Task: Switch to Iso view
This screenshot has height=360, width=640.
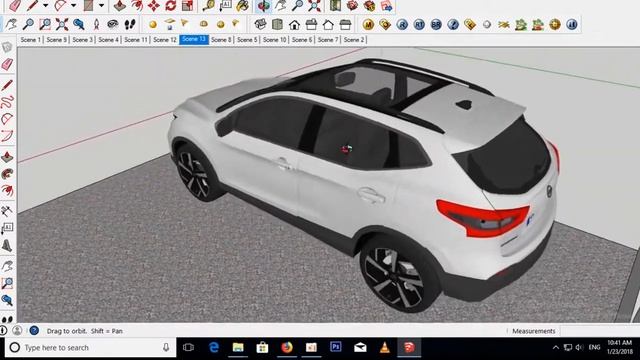Action: [x=260, y=24]
